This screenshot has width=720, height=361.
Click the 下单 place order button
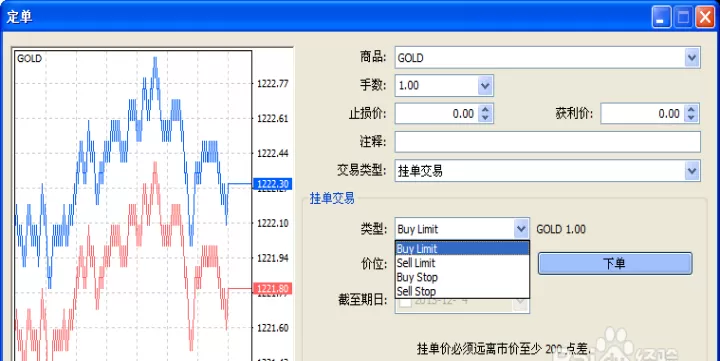[615, 264]
